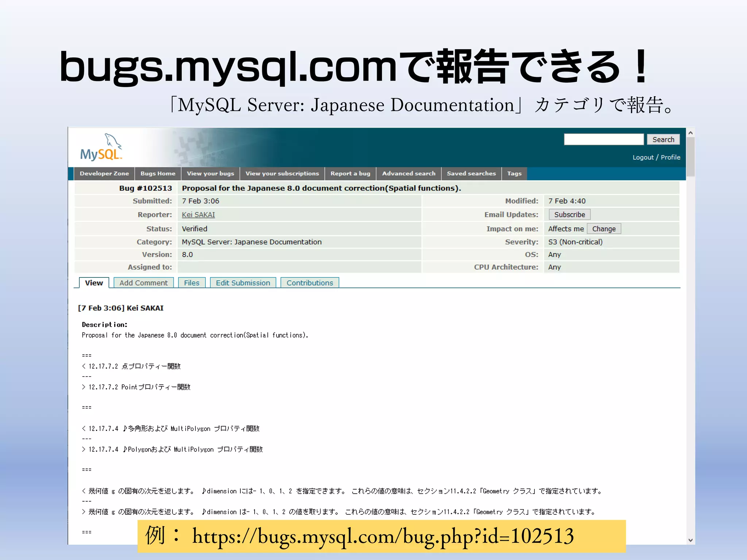Select the View tab
The image size is (747, 560).
[x=94, y=283]
